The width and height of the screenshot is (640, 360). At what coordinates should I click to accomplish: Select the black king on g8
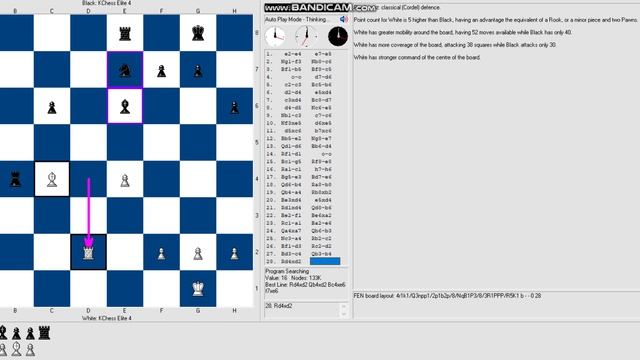(x=198, y=33)
